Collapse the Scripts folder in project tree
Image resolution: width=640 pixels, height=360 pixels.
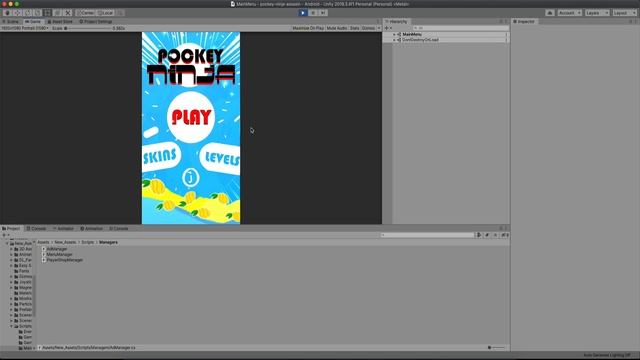coord(11,326)
